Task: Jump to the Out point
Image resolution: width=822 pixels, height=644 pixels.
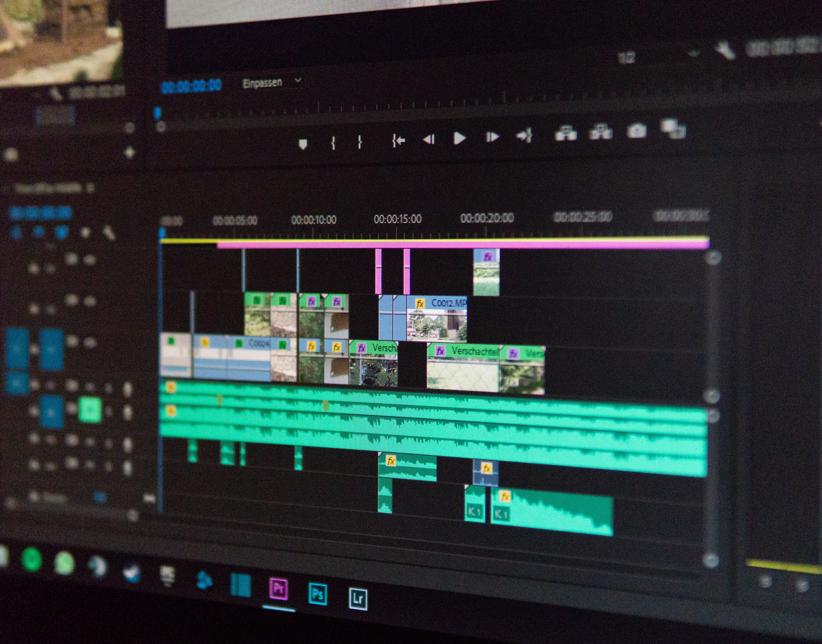Action: (x=525, y=135)
